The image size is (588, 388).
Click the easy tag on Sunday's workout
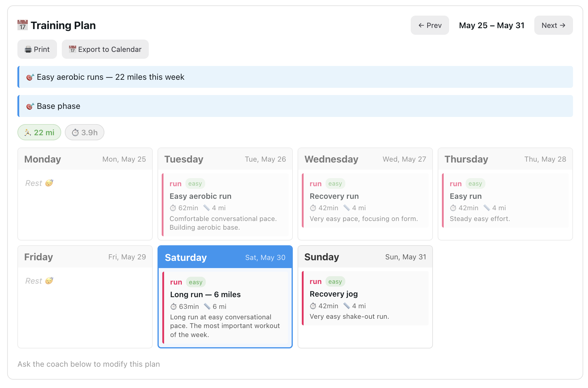click(335, 282)
